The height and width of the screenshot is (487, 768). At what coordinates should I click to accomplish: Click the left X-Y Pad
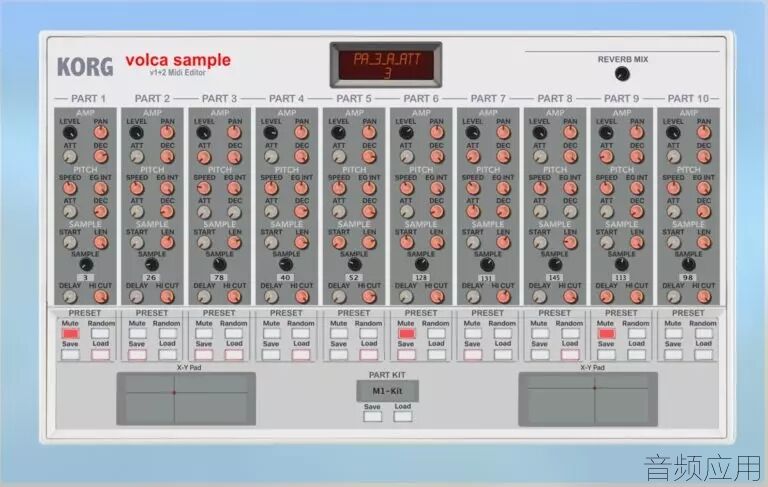click(186, 399)
